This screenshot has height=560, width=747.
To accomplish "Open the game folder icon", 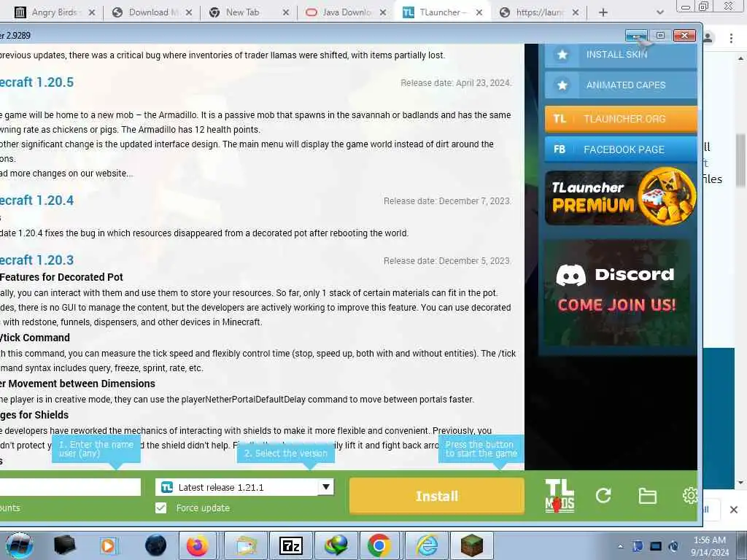I will 648,496.
